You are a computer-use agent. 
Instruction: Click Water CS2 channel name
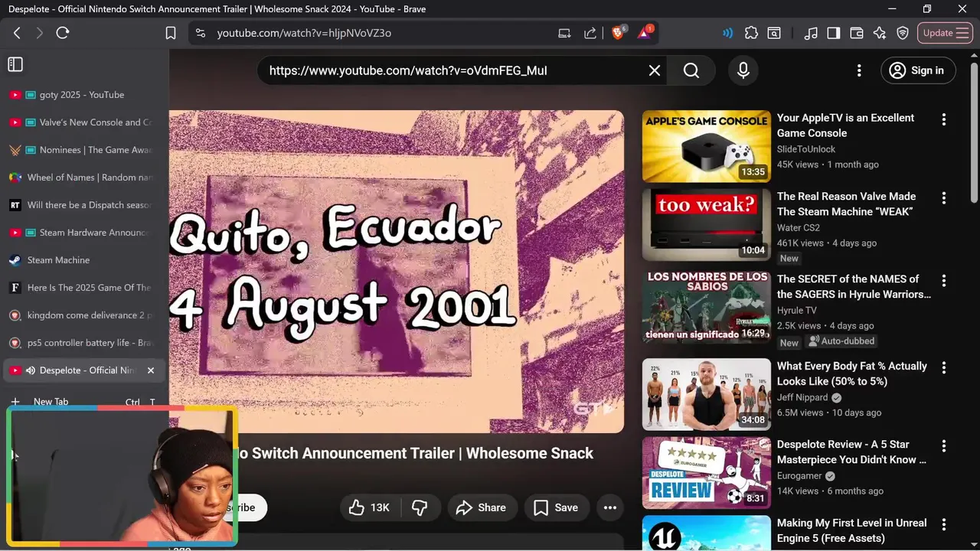[x=799, y=227]
